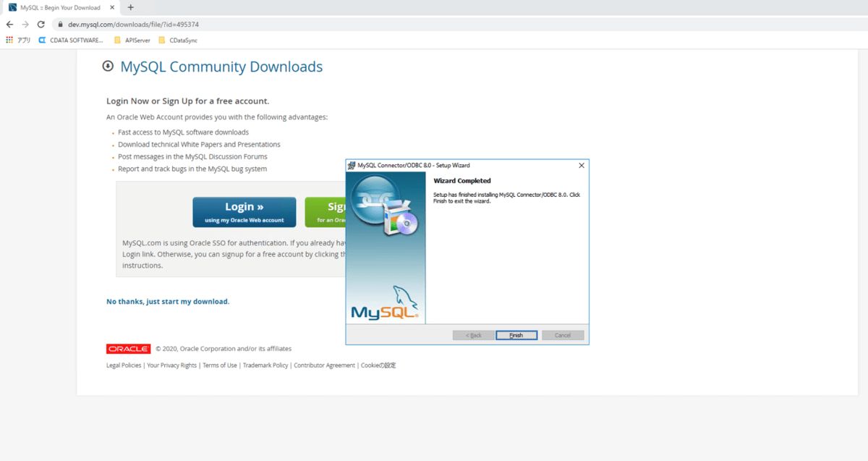The width and height of the screenshot is (868, 461).
Task: Click the 'Fast access to MySQL software downloads' text
Action: click(184, 132)
